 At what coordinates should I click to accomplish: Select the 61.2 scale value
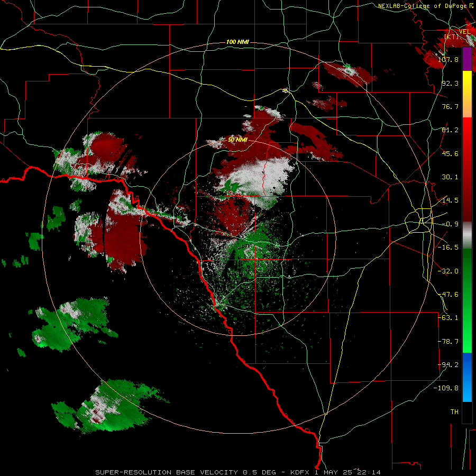coord(450,130)
